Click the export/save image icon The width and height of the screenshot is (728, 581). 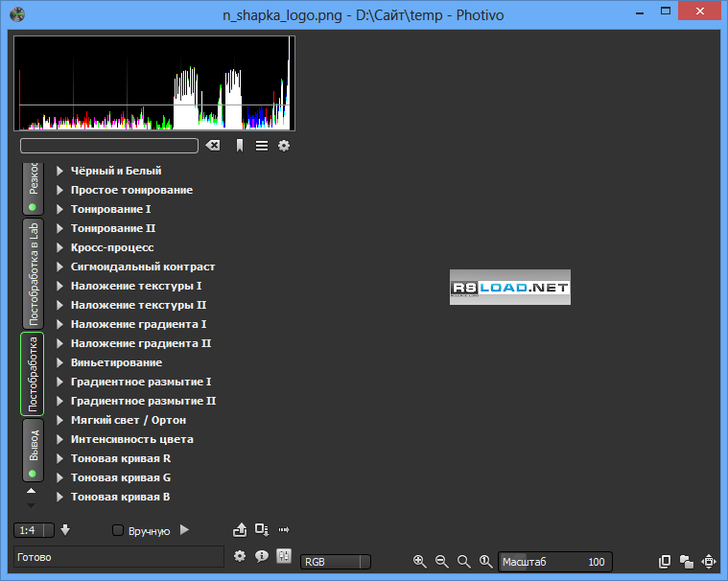240,529
